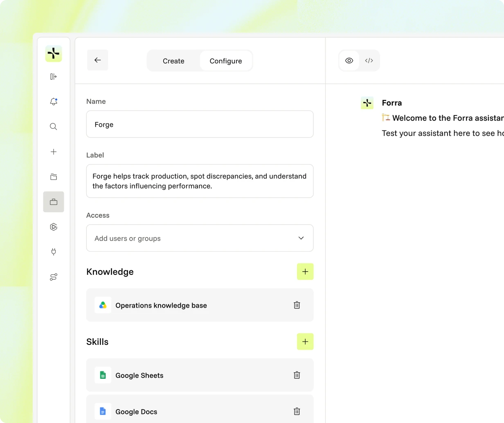Switch to the code view toggle

(369, 61)
